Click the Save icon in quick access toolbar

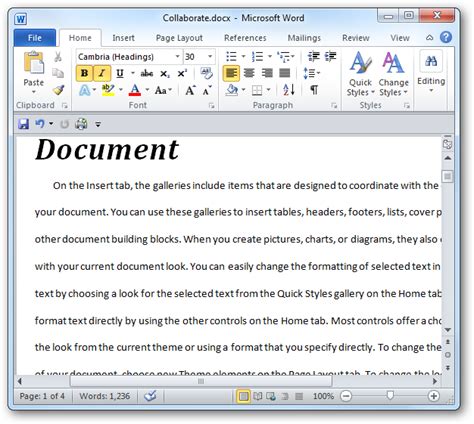pos(23,124)
